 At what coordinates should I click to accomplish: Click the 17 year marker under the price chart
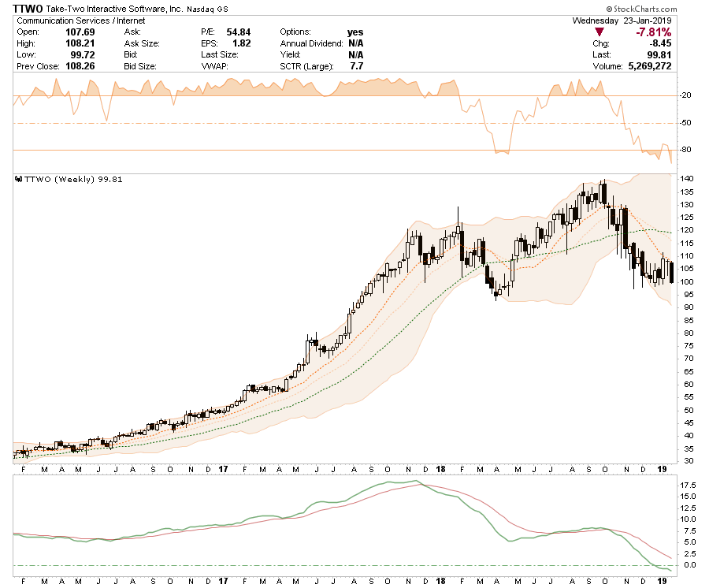(x=223, y=470)
